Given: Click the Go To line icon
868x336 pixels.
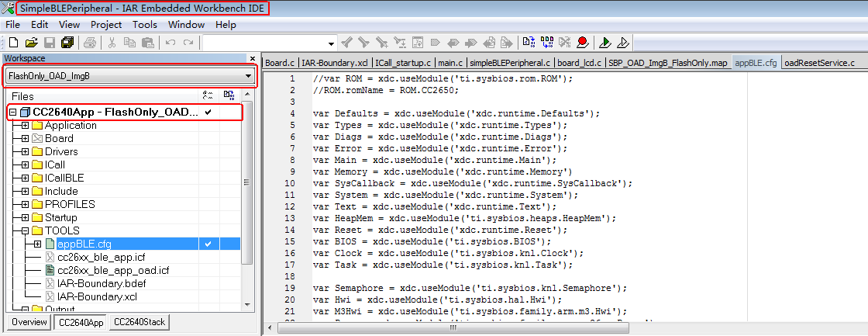Looking at the screenshot, I should (x=418, y=43).
